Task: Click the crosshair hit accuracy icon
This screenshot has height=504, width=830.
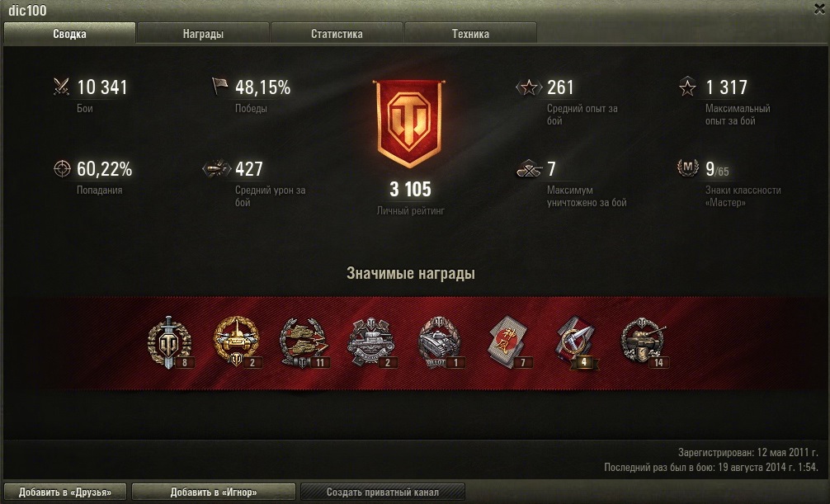Action: coord(62,168)
